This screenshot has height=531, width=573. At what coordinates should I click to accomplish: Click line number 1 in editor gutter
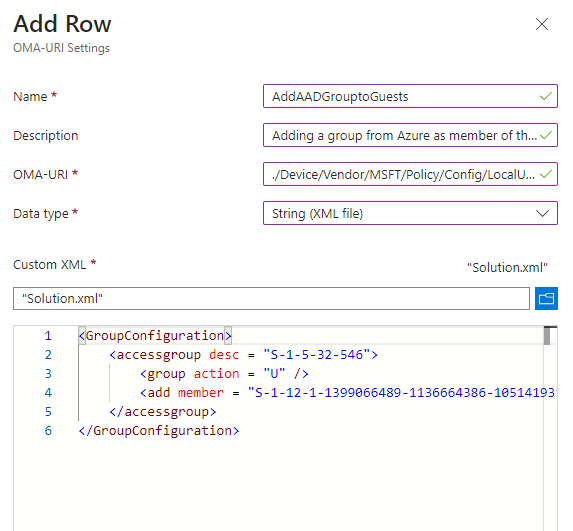[x=48, y=335]
